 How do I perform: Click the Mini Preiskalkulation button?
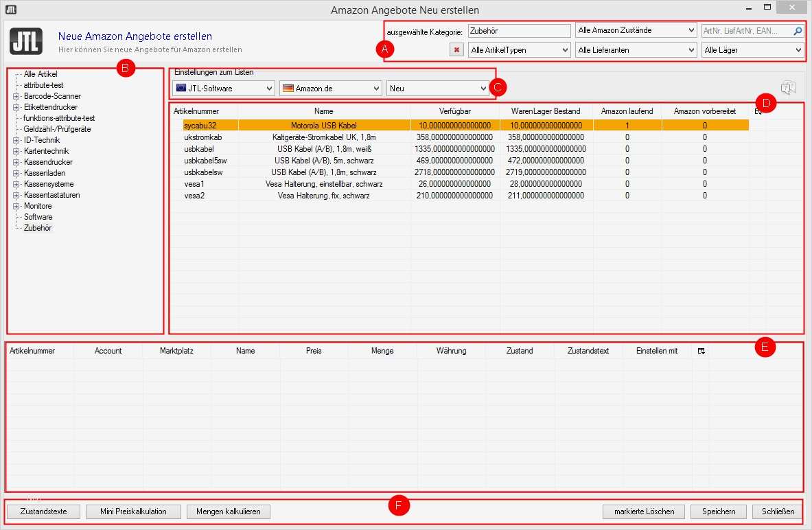[133, 512]
